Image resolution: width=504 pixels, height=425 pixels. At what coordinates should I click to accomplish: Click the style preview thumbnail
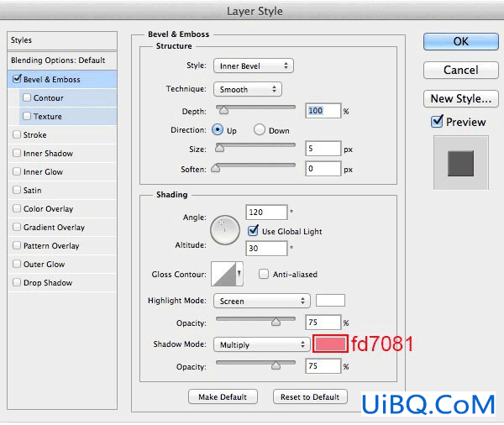[x=461, y=163]
